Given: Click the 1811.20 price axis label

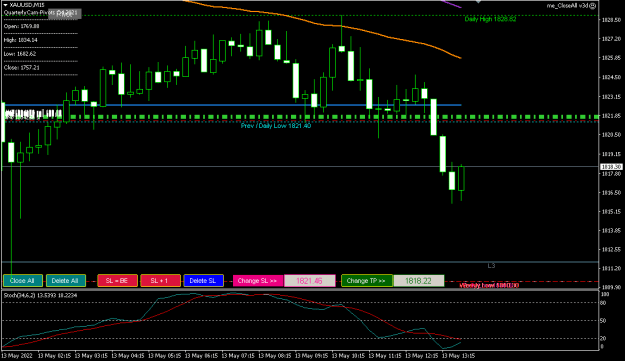Looking at the screenshot, I should pos(611,268).
